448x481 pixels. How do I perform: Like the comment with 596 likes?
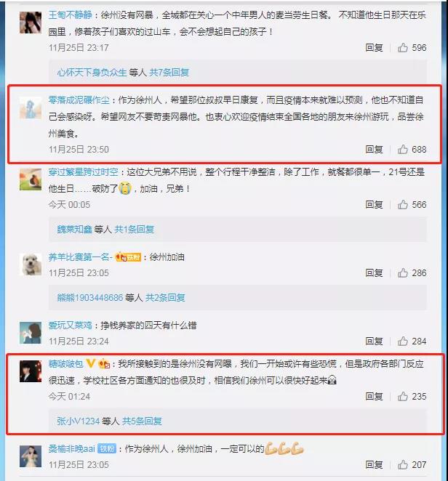click(x=403, y=47)
